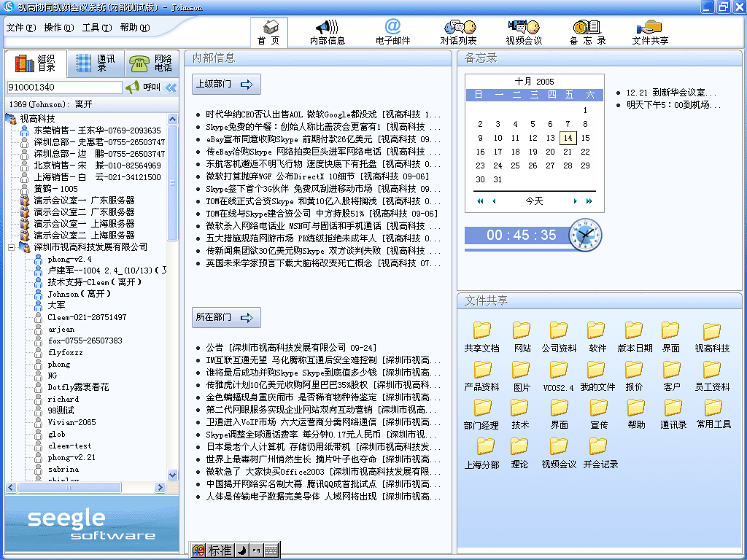Select October 14 in the calendar
This screenshot has width=747, height=560.
pos(568,138)
